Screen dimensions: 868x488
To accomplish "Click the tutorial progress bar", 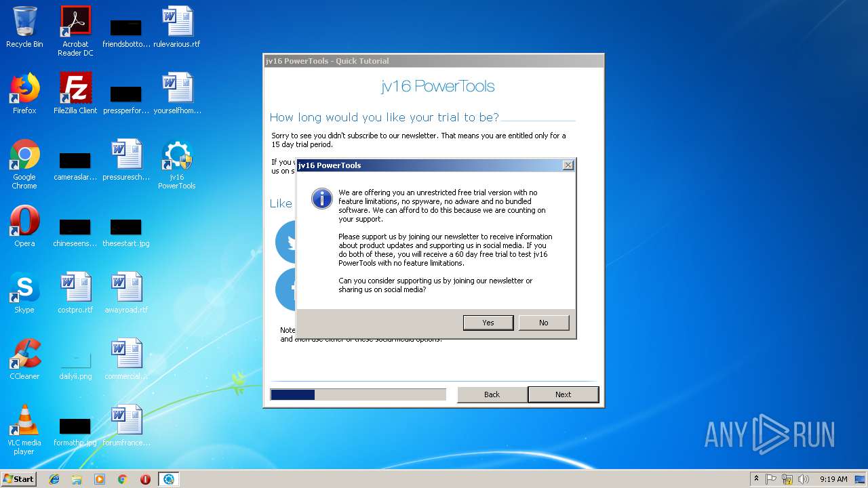I will 358,394.
